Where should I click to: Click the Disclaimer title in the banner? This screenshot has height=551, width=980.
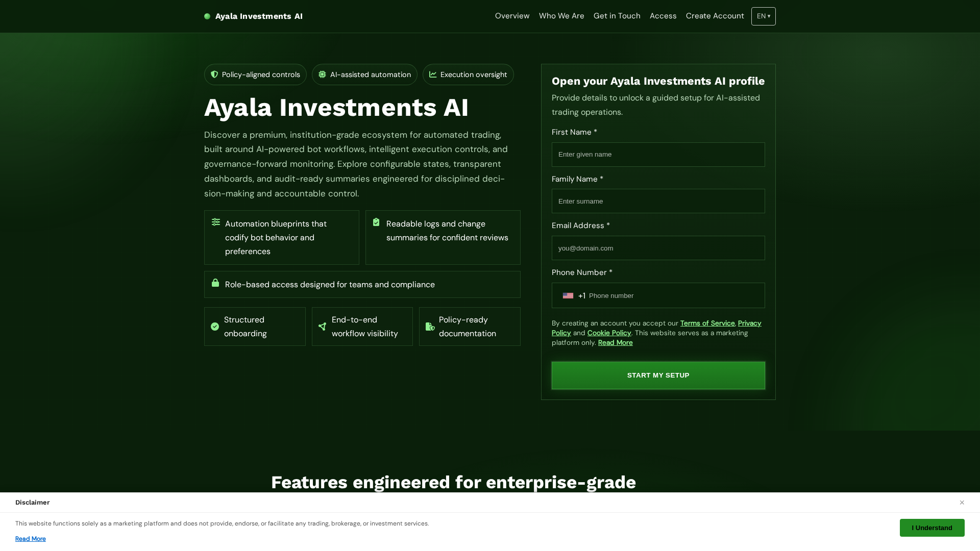pos(32,503)
